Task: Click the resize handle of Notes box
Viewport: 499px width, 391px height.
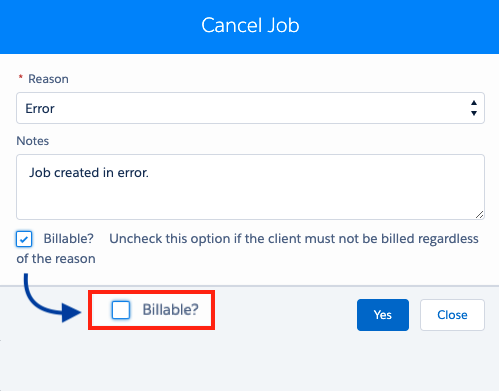Action: pyautogui.click(x=479, y=215)
